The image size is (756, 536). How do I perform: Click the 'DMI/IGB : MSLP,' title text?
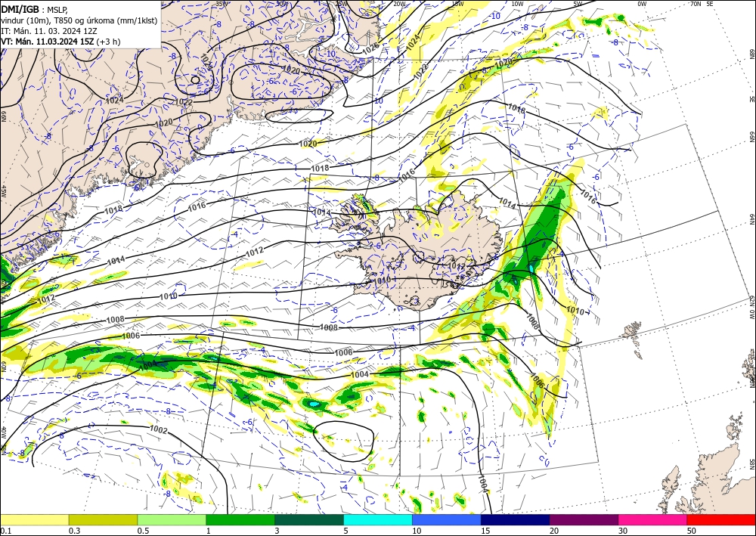click(x=34, y=8)
